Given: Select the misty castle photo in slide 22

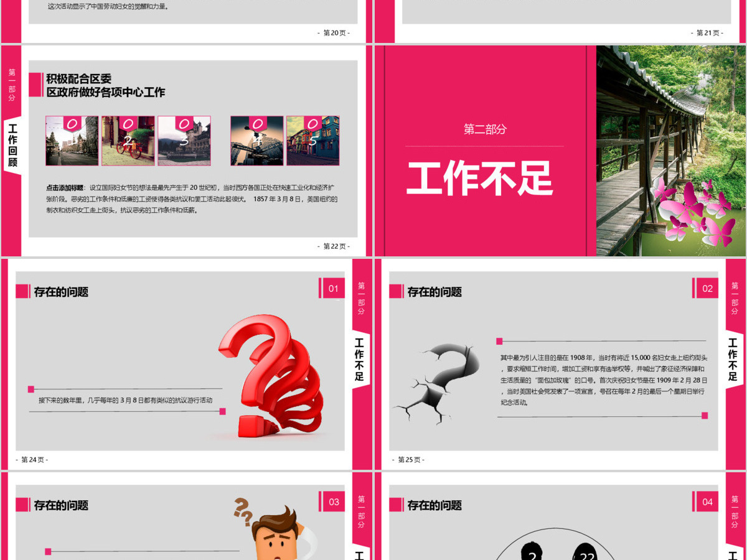Looking at the screenshot, I should (x=184, y=141).
